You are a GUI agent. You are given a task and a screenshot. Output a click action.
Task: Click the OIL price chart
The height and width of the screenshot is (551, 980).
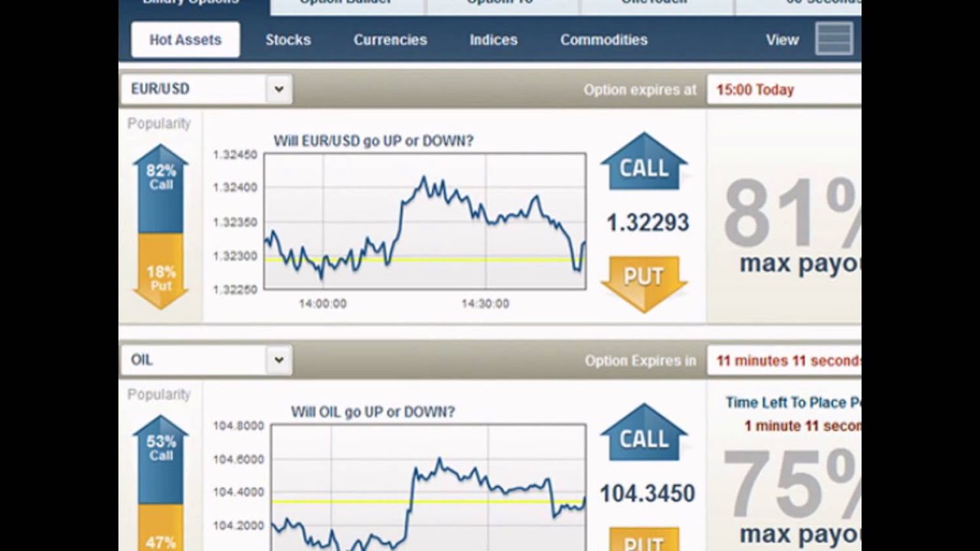(x=428, y=487)
